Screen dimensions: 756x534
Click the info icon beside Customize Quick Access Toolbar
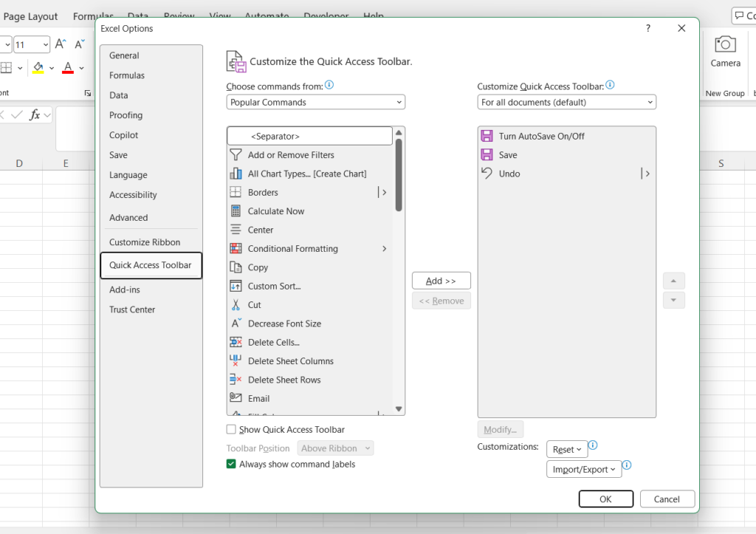pos(610,85)
